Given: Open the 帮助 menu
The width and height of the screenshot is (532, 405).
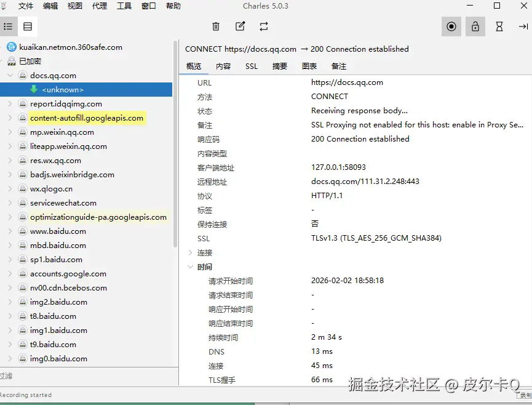Looking at the screenshot, I should [x=173, y=6].
